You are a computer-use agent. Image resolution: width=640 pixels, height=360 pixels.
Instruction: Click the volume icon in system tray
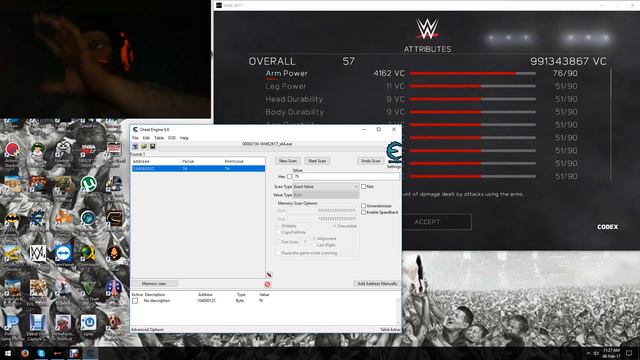(596, 353)
